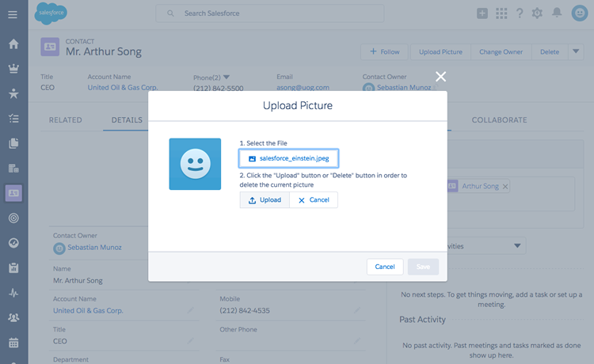Open the Groups people sidebar icon

(x=13, y=318)
